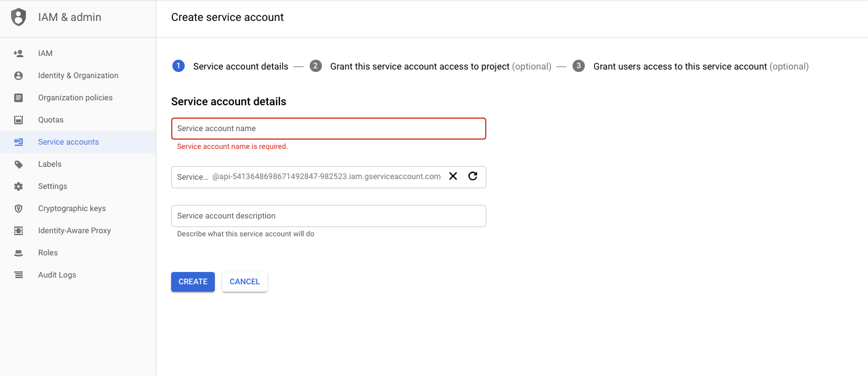868x376 pixels.
Task: Open IAM in the sidebar
Action: tap(78, 54)
